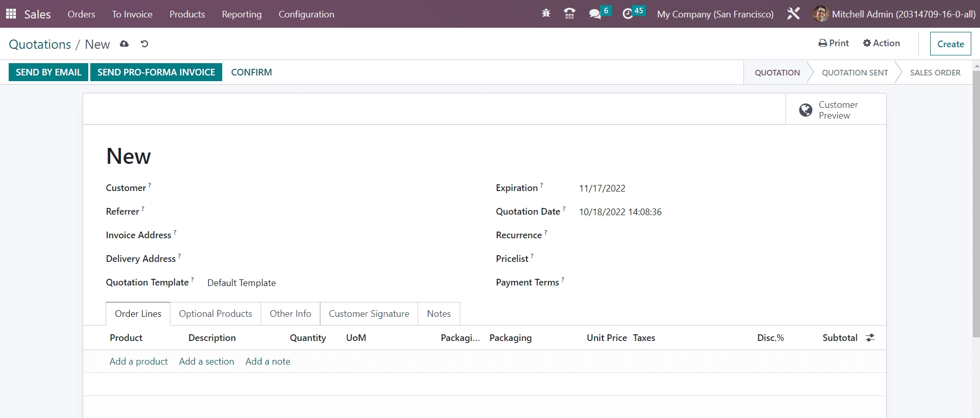Switch to the Optional Products tab
The width and height of the screenshot is (980, 418).
click(x=215, y=314)
